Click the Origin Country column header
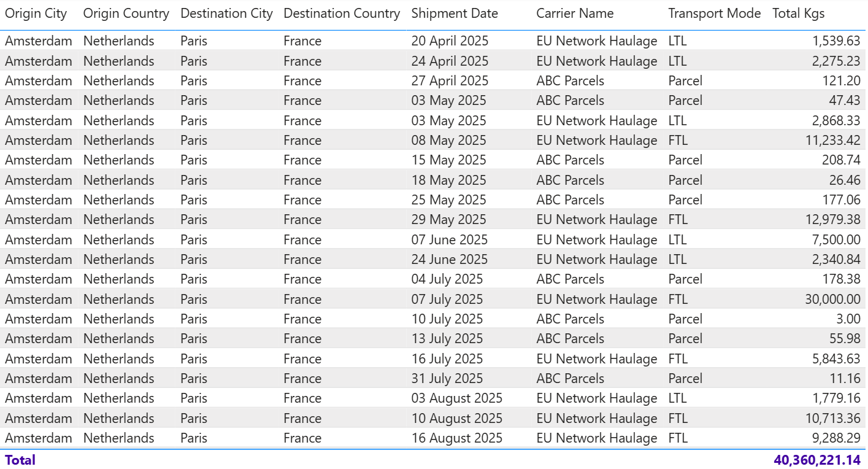 pyautogui.click(x=126, y=14)
